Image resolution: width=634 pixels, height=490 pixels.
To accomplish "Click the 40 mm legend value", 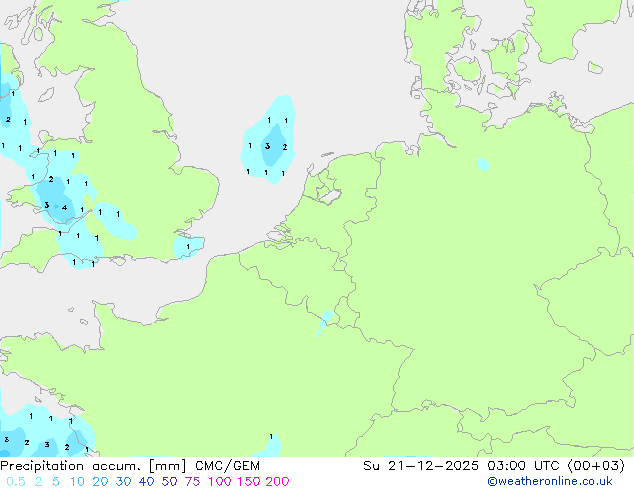I will 146,482.
